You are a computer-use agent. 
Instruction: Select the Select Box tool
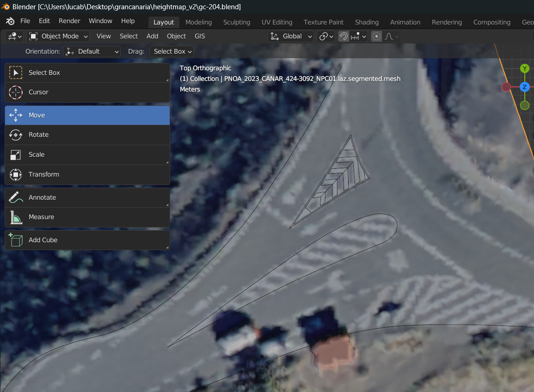coord(87,73)
